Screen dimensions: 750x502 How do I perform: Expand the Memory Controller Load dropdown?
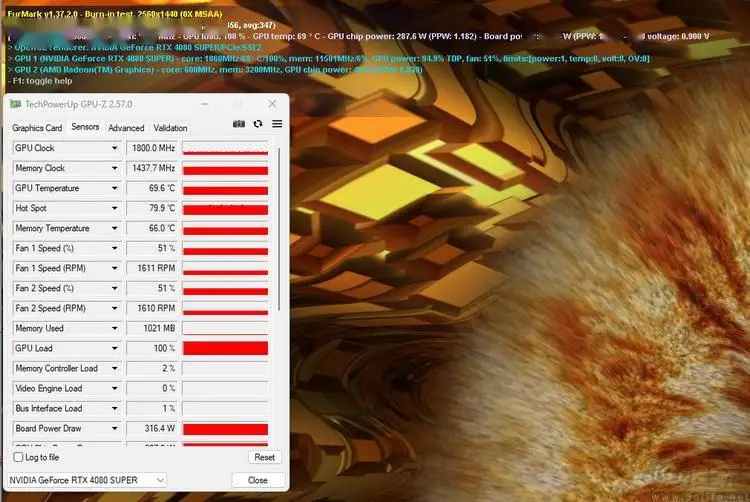point(115,369)
